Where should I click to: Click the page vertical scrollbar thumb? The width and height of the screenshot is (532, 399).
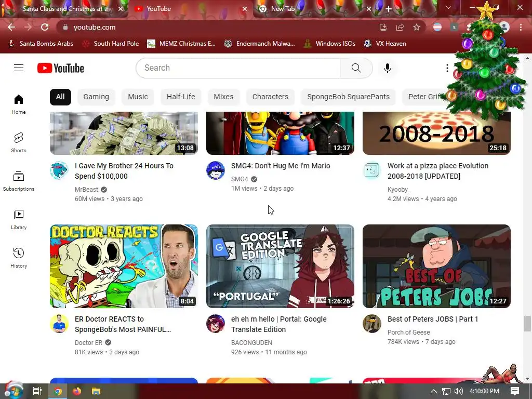tap(527, 323)
